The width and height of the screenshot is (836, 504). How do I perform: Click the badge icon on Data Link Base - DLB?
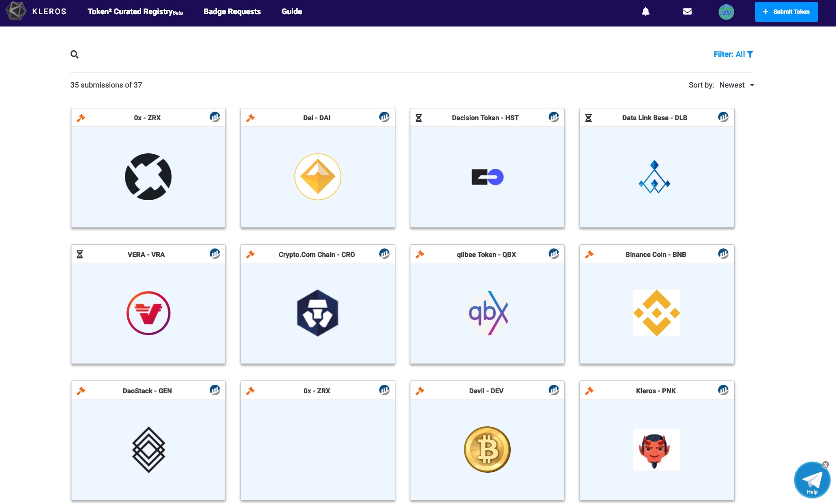pyautogui.click(x=723, y=117)
